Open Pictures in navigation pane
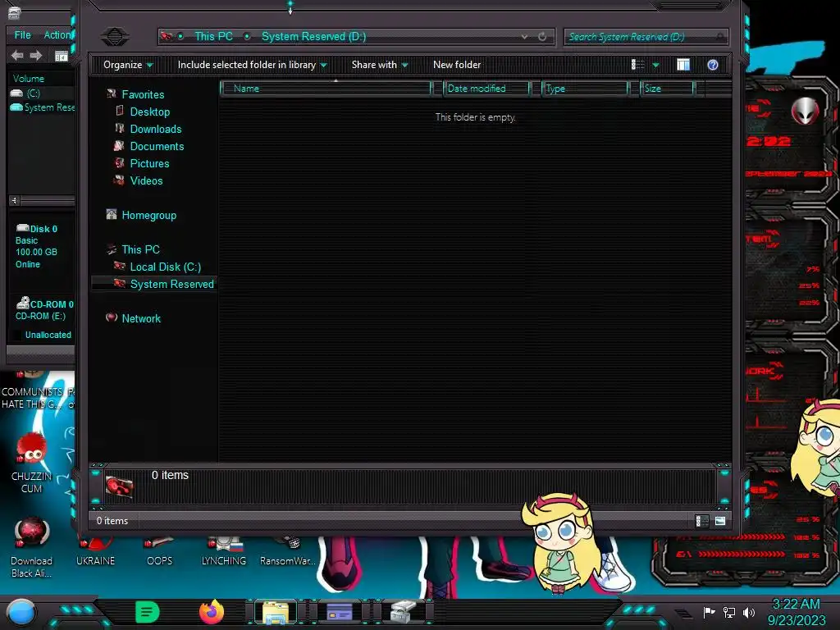The width and height of the screenshot is (840, 630). (149, 163)
